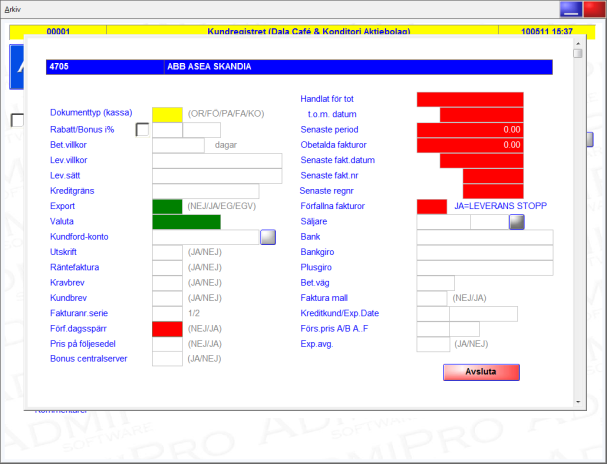Click the Kreditkund input field
Viewport: 607px width, 464px height.
433,314
